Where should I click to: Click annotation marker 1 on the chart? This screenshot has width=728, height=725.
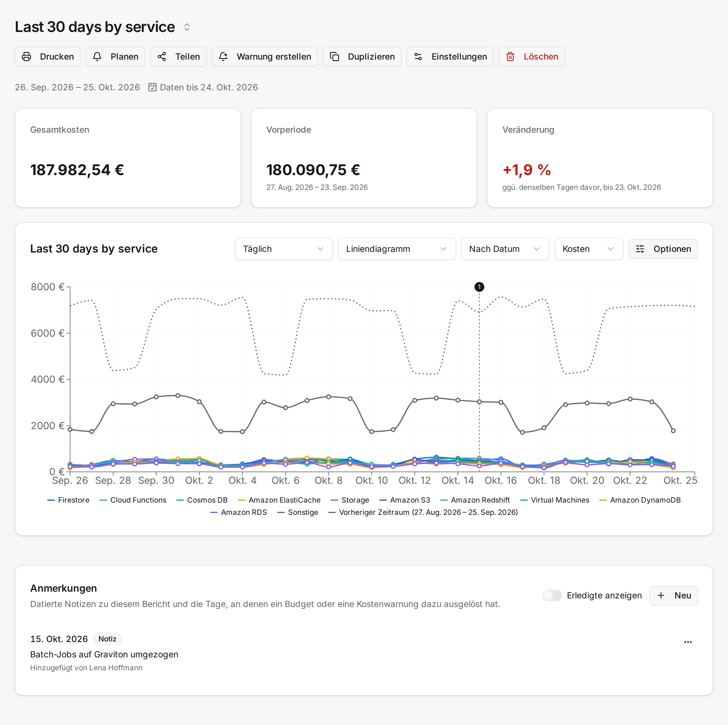[x=479, y=287]
